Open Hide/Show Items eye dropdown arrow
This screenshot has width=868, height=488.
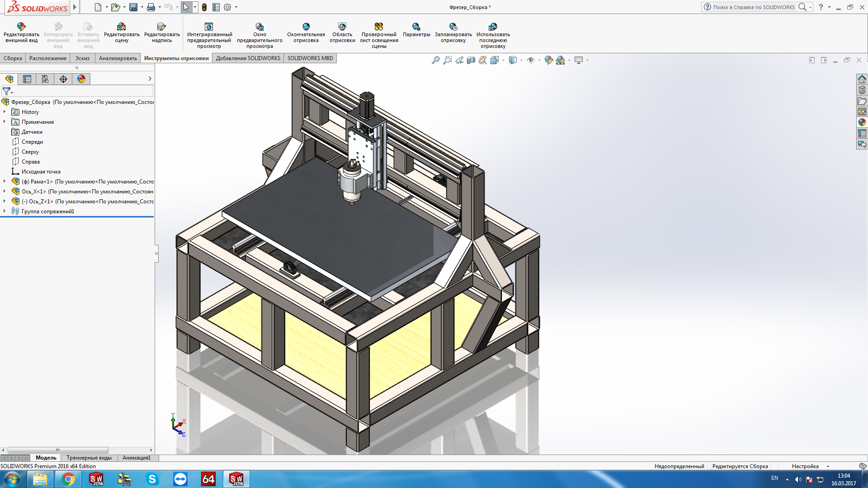539,61
